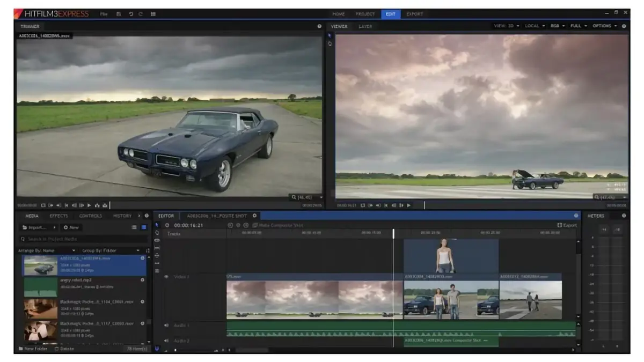Screen dimensions: 644x362
Task: Expand the Import button arrow
Action: pos(54,227)
